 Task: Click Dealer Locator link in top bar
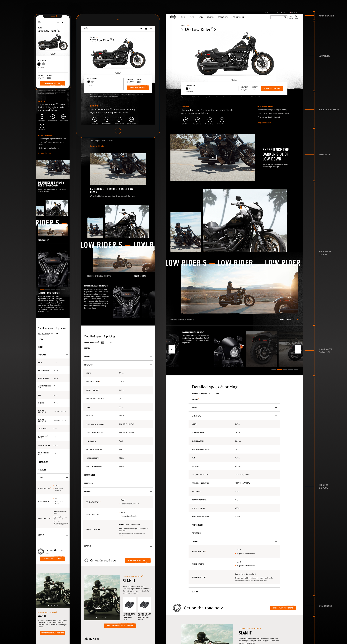[x=269, y=13]
